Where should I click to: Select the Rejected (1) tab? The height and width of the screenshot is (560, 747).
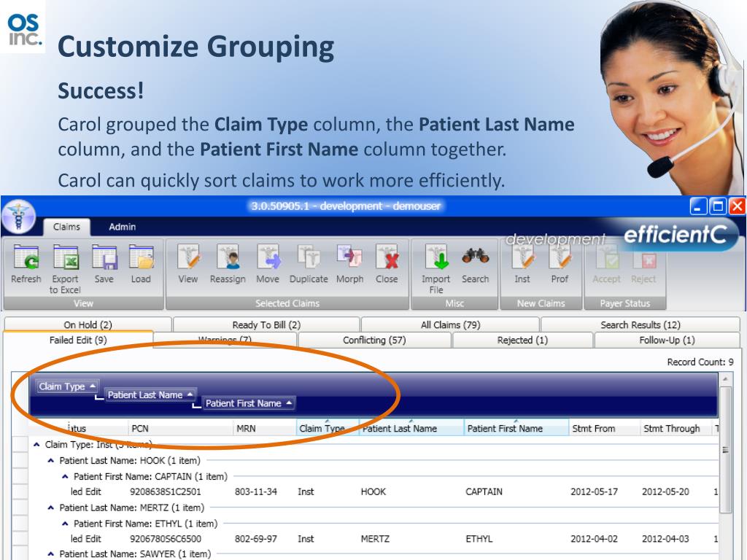point(522,340)
